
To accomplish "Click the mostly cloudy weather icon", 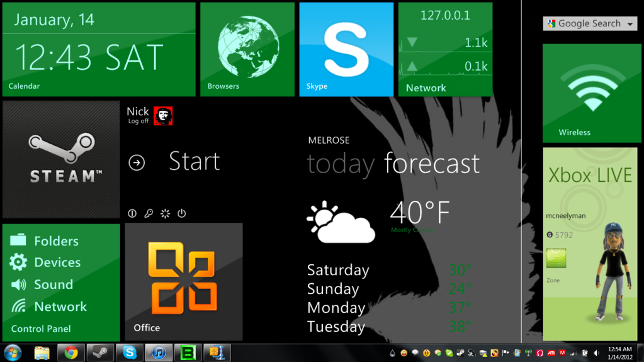I will [341, 222].
